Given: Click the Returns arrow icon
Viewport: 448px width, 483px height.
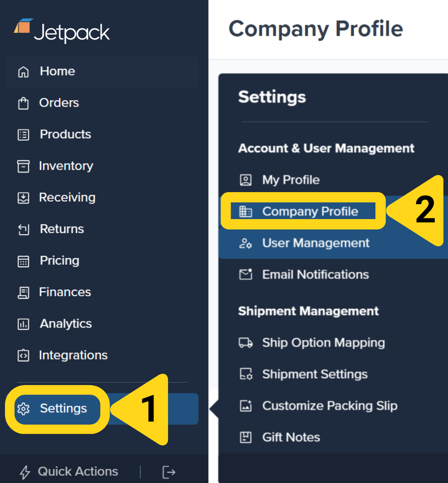Looking at the screenshot, I should [24, 229].
